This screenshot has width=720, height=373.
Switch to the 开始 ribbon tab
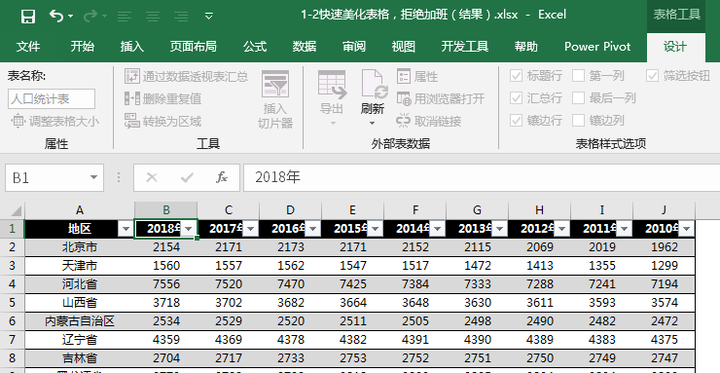click(x=82, y=46)
